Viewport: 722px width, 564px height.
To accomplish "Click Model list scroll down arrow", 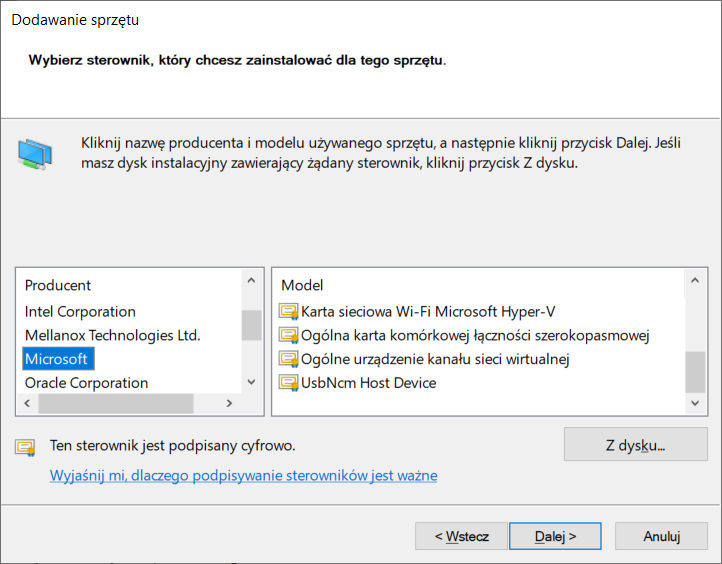I will point(695,403).
